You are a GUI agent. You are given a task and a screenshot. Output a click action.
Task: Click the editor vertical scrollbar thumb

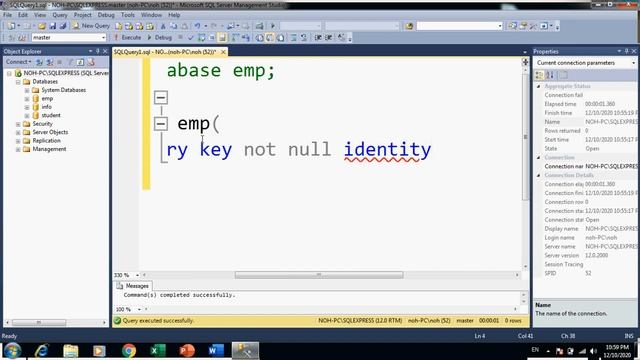click(x=525, y=137)
